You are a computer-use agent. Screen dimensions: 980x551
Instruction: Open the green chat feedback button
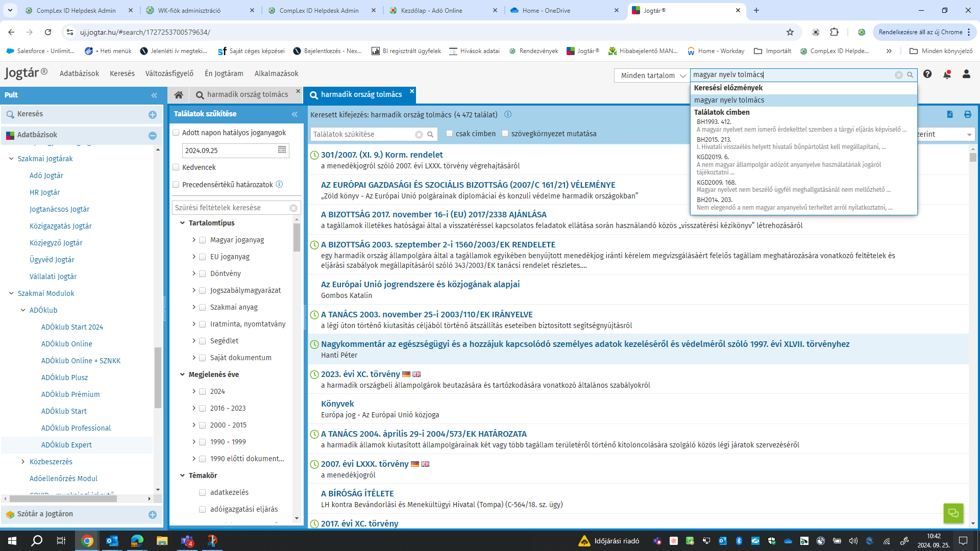[953, 513]
